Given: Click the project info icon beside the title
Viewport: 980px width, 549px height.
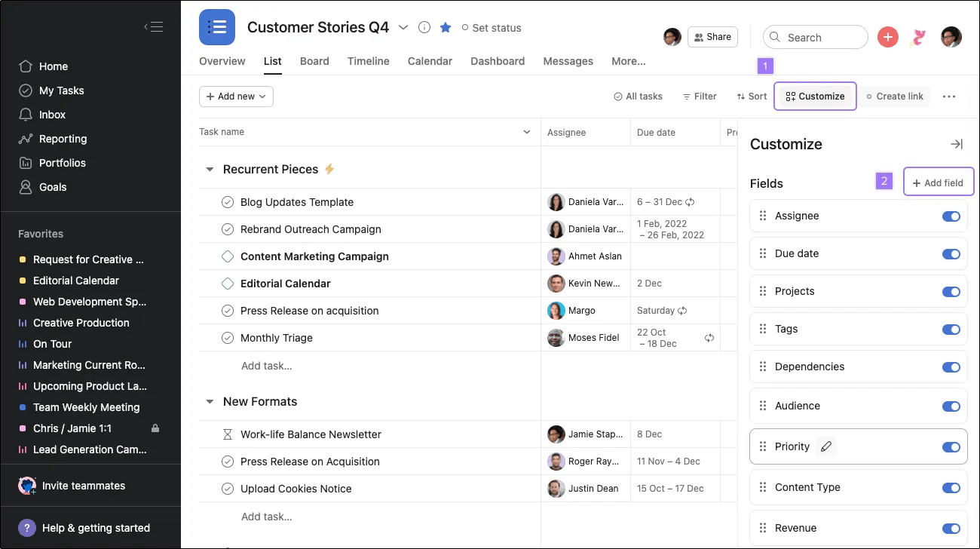Looking at the screenshot, I should (424, 28).
